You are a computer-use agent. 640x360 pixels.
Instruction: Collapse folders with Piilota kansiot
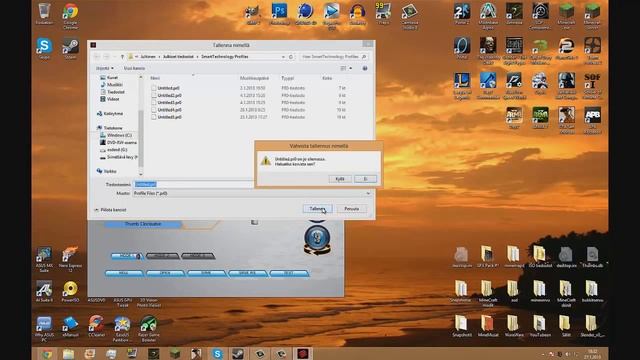pos(111,210)
